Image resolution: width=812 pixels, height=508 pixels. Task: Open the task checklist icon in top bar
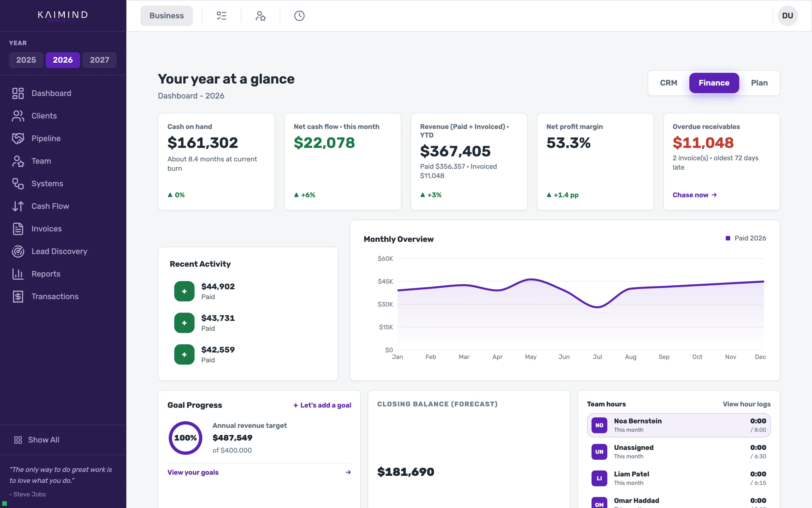click(x=221, y=16)
